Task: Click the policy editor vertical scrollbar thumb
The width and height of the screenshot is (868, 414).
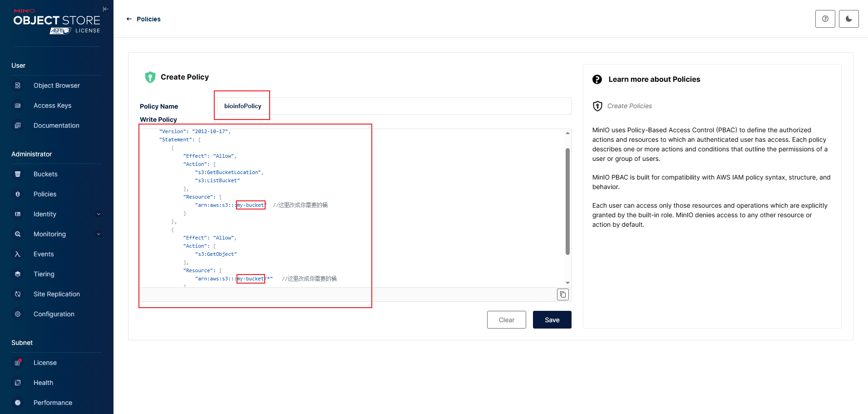Action: [x=567, y=201]
